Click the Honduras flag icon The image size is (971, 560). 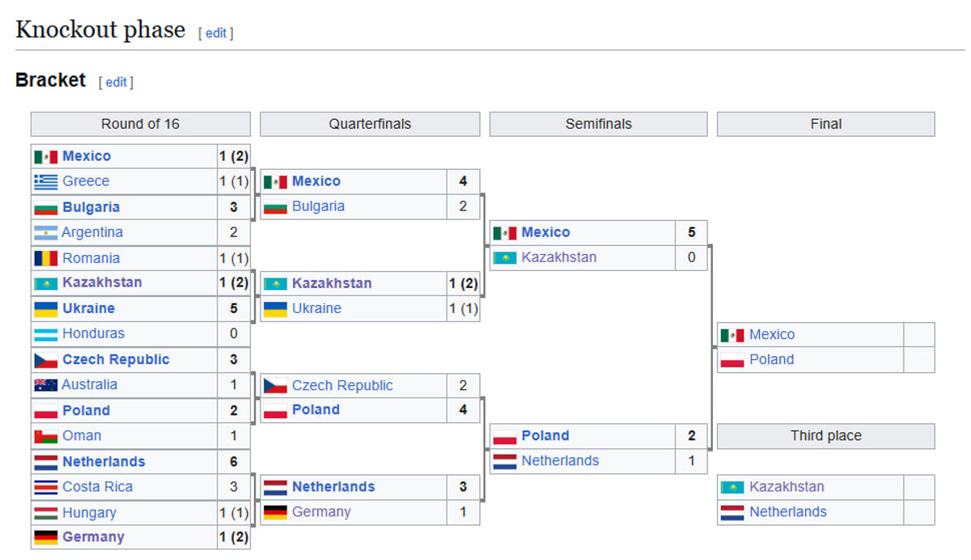45,334
